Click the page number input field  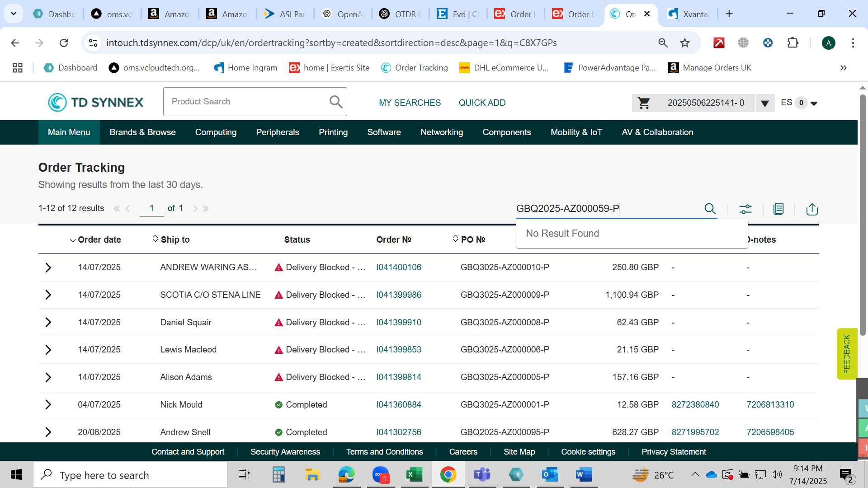pos(151,208)
